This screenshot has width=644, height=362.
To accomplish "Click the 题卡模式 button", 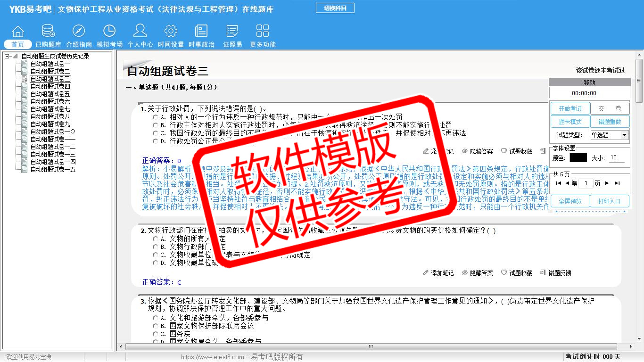I will [x=570, y=122].
